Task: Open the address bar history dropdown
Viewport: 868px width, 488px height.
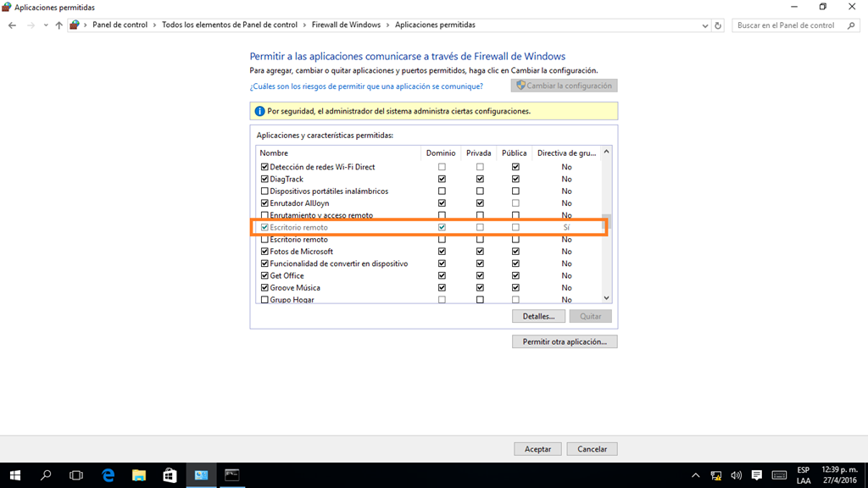Action: [704, 25]
